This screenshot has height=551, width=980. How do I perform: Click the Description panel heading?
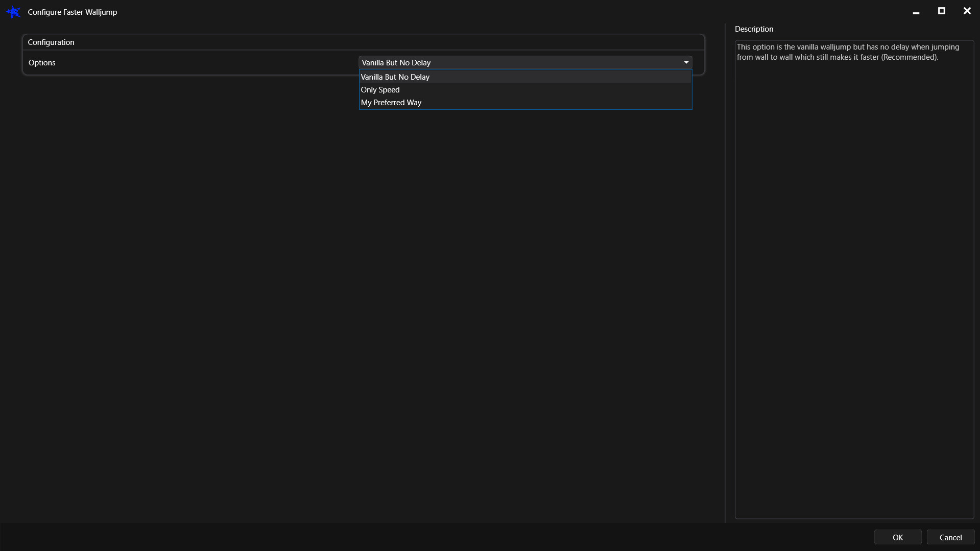pyautogui.click(x=754, y=29)
